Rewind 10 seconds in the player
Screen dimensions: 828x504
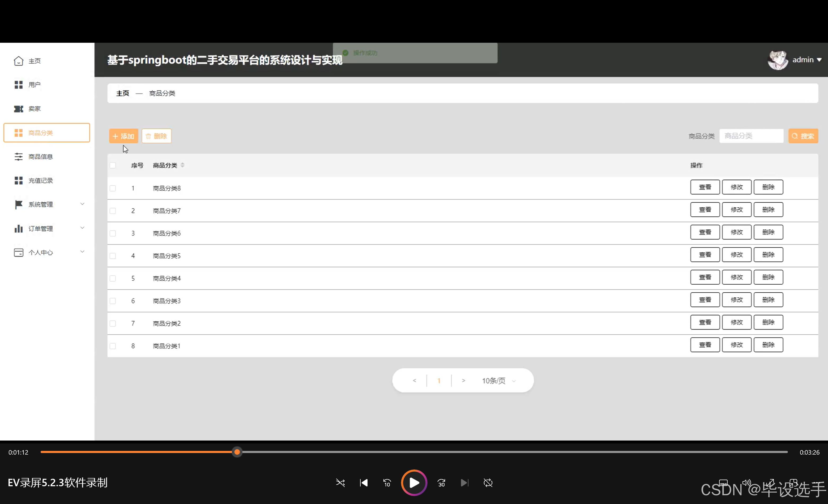click(x=387, y=483)
